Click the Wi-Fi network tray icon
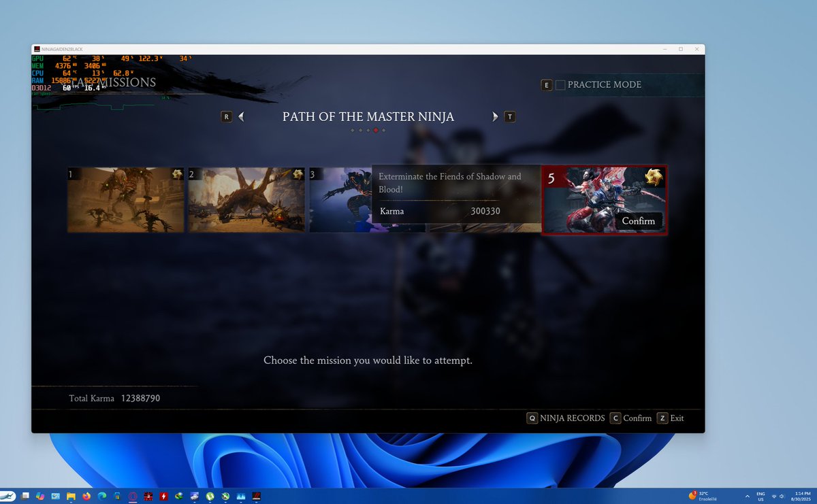The height and width of the screenshot is (504, 817). (x=773, y=496)
